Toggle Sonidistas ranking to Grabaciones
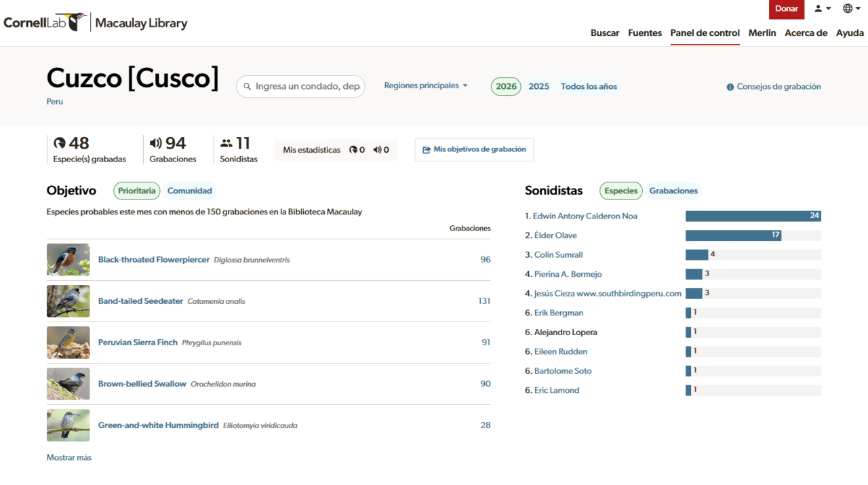This screenshot has height=485, width=868. point(673,191)
